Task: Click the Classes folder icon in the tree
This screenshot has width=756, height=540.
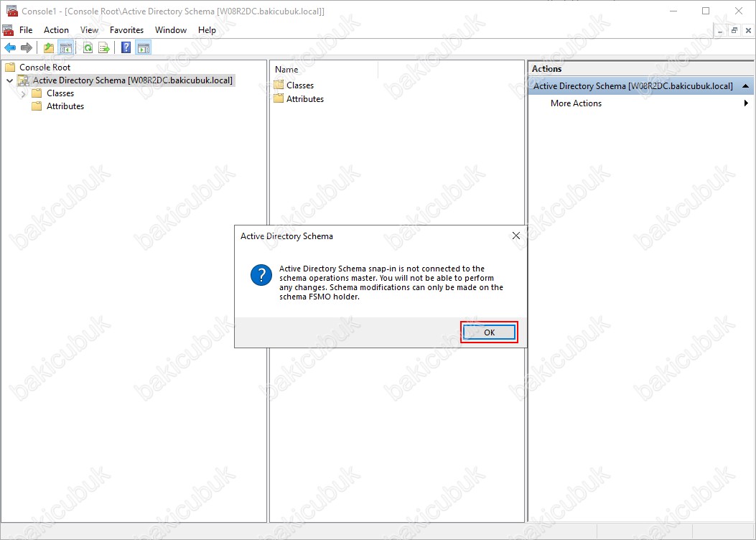Action: point(37,93)
